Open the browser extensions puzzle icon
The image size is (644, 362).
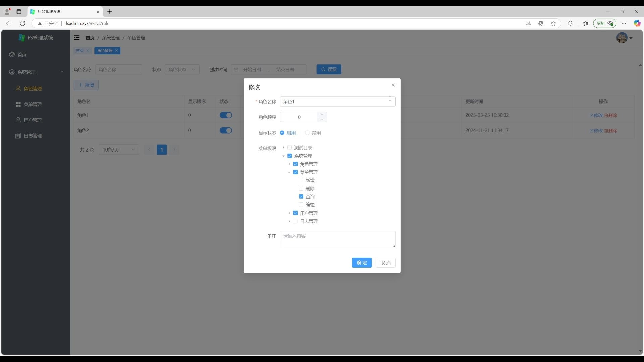point(570,23)
